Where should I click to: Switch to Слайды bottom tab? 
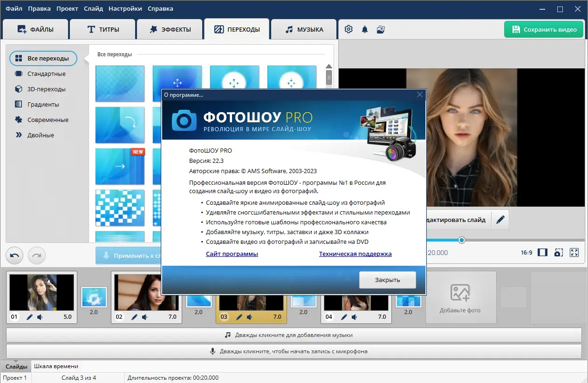click(16, 366)
